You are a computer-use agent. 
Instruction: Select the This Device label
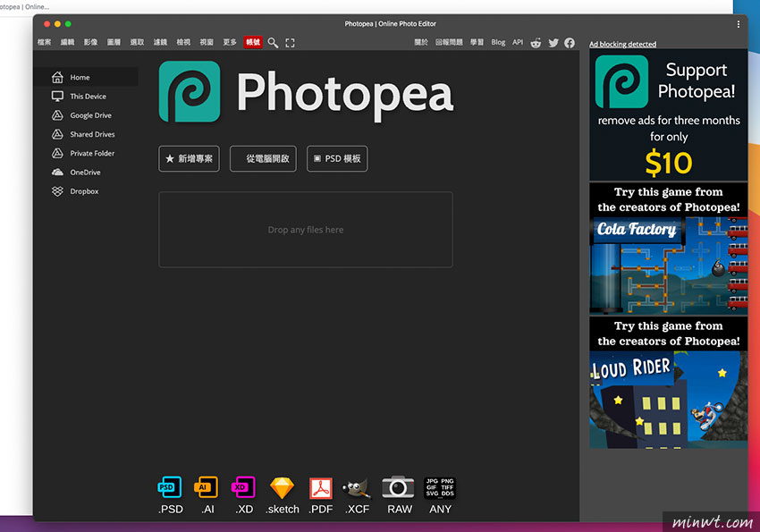point(89,96)
